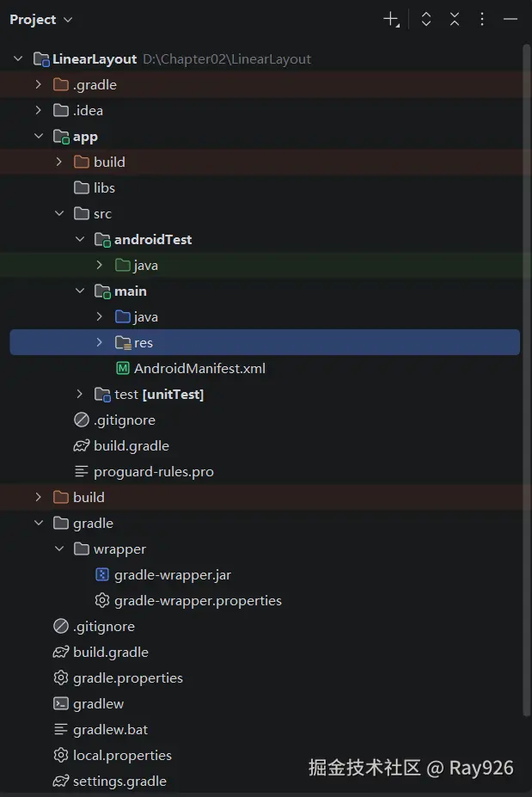Collapse the wrapper folder
Viewport: 532px width, 797px height.
point(59,549)
